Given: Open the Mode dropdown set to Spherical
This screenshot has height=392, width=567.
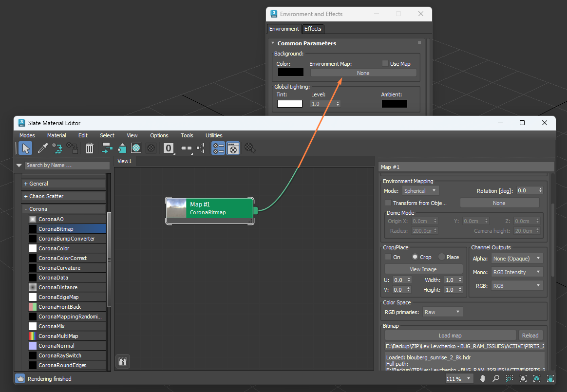Looking at the screenshot, I should tap(420, 190).
